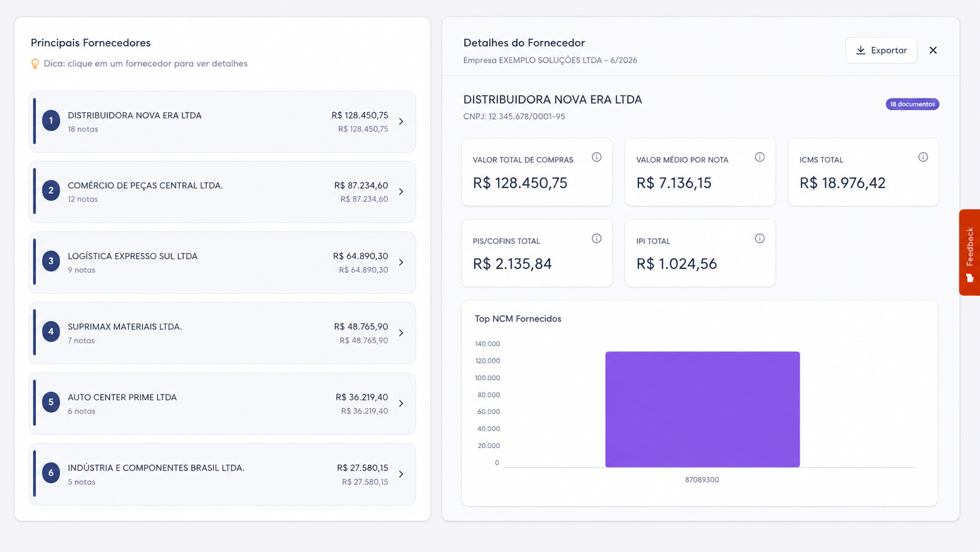
Task: Click rank number 3 badge circle
Action: (x=51, y=261)
